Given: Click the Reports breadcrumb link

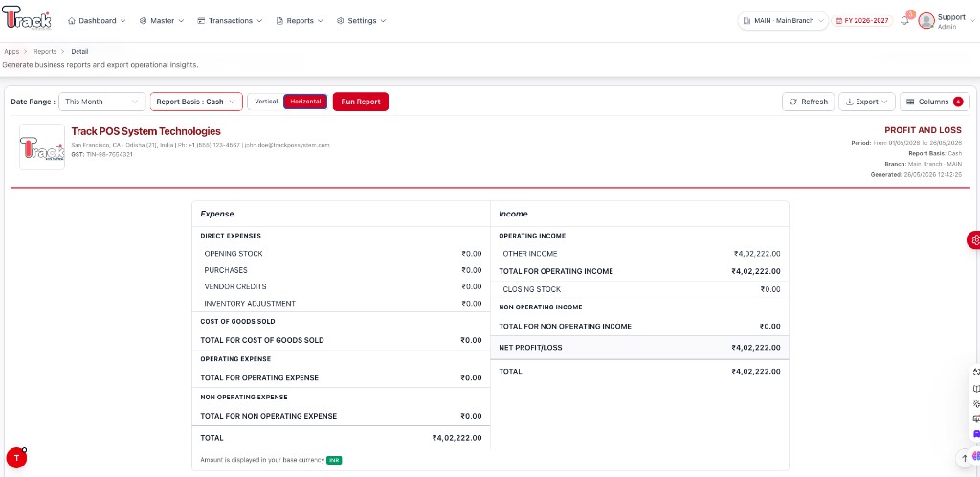Looking at the screenshot, I should pos(45,52).
